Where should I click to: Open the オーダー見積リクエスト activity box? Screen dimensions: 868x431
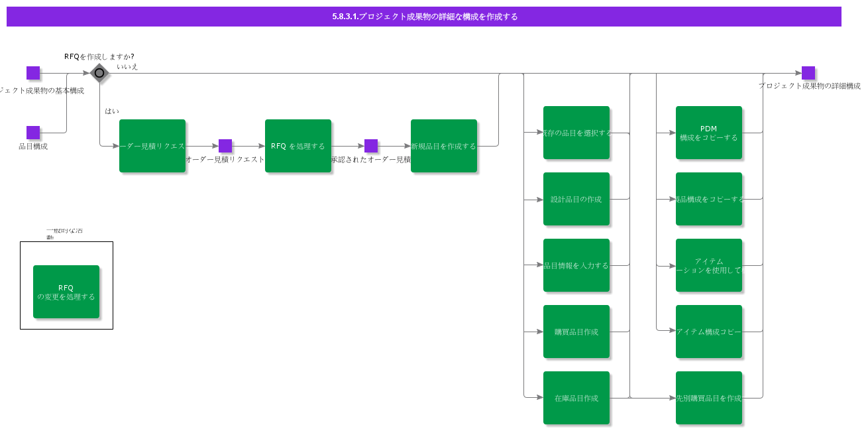(152, 146)
